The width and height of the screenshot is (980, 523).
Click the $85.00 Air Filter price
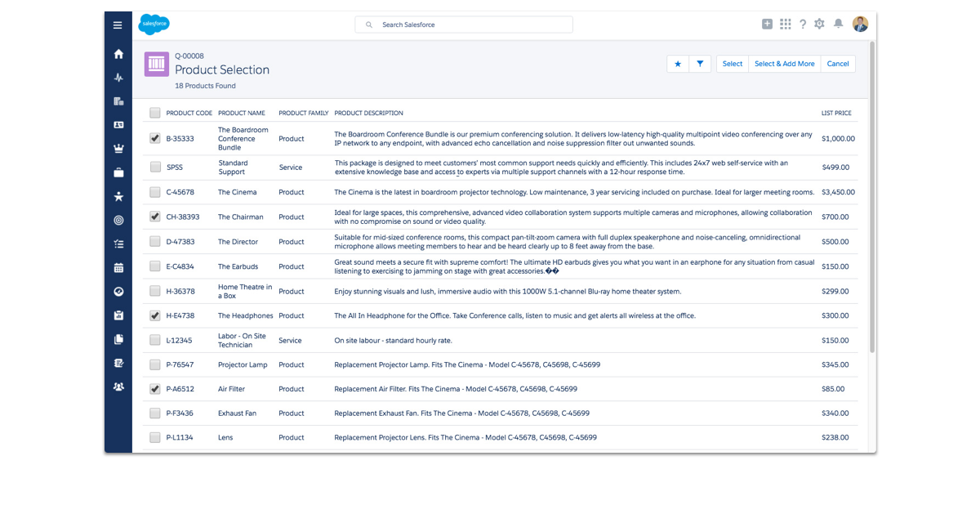click(x=833, y=389)
